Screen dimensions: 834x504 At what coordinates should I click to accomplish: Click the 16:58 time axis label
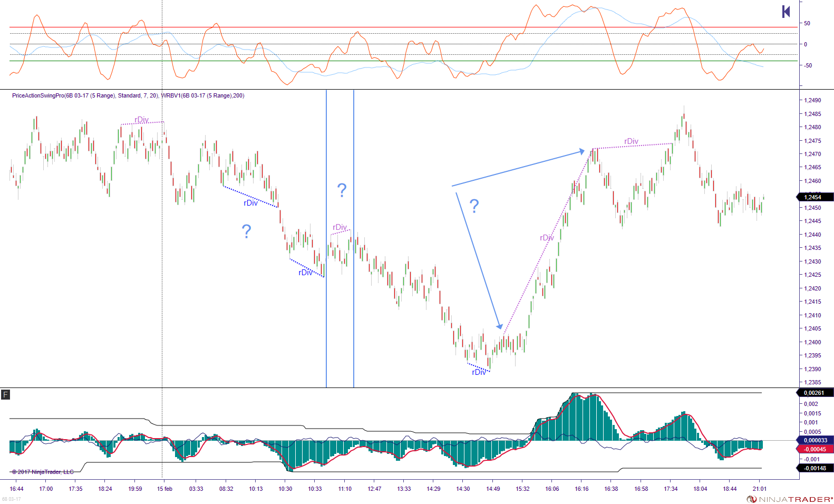(641, 489)
